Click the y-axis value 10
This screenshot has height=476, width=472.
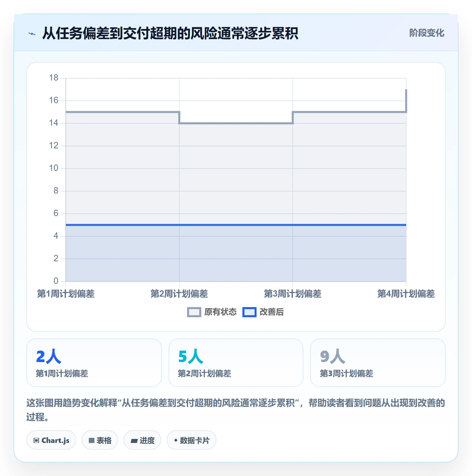54,168
